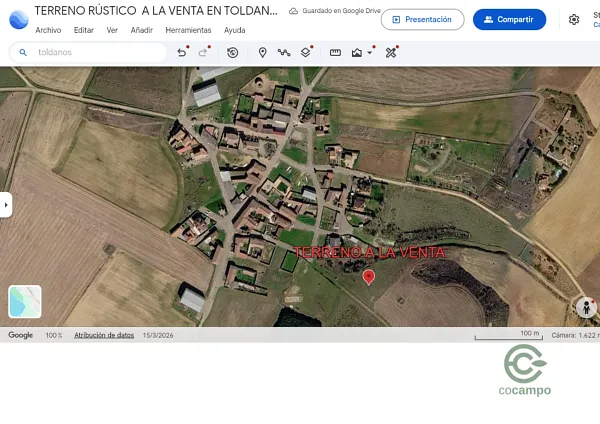Start the Presentación mode
This screenshot has height=424, width=600.
(422, 20)
